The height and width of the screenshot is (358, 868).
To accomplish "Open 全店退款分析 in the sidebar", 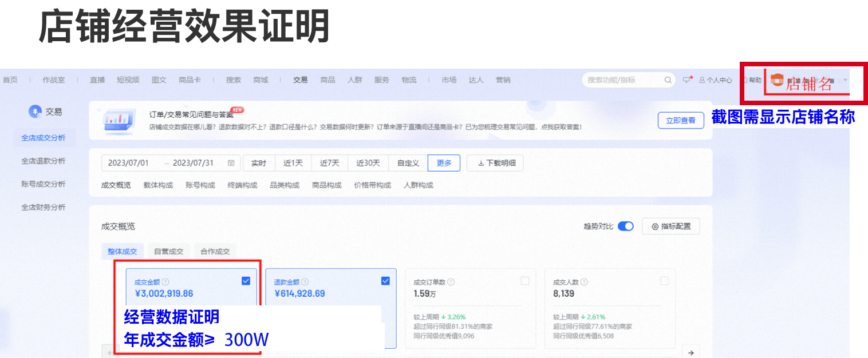I will [44, 161].
